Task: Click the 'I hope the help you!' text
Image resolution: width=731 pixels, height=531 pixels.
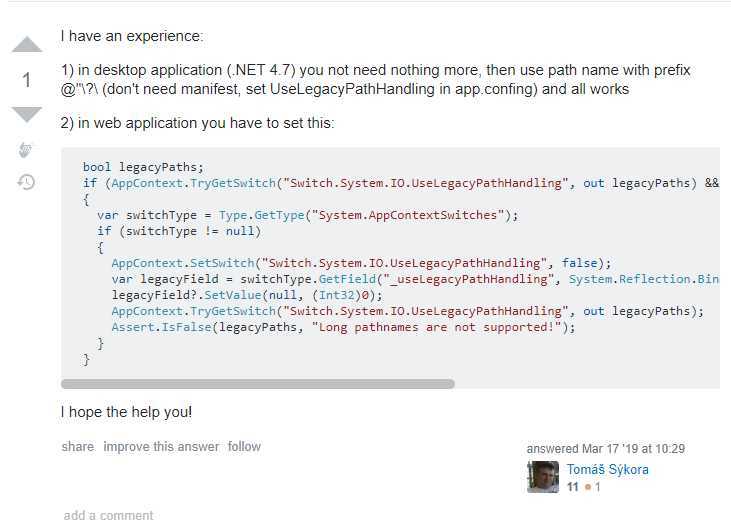Action: click(126, 412)
